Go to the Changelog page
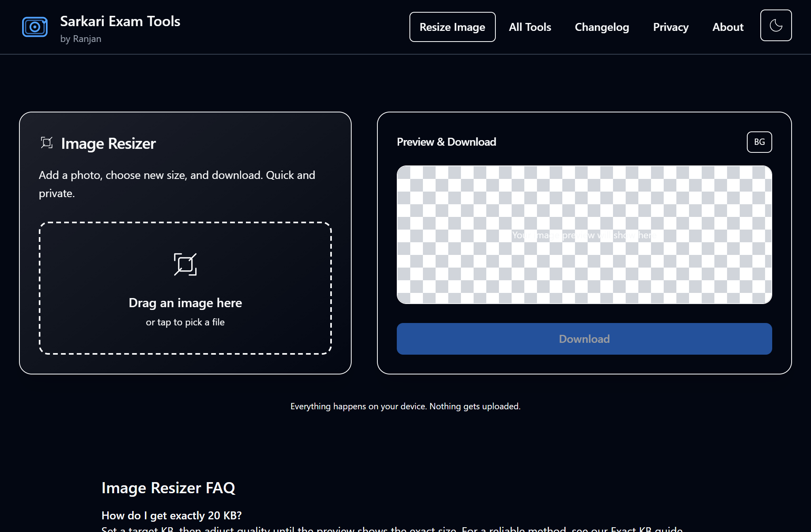This screenshot has height=532, width=811. click(602, 27)
